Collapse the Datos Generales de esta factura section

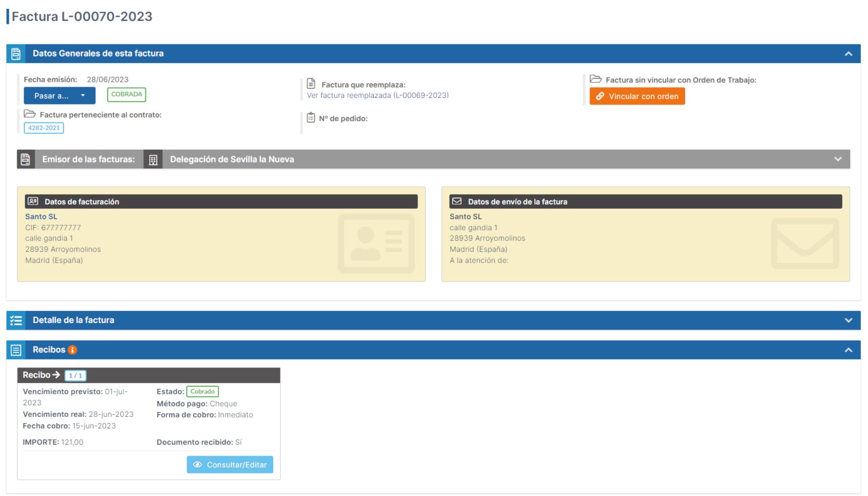point(848,54)
